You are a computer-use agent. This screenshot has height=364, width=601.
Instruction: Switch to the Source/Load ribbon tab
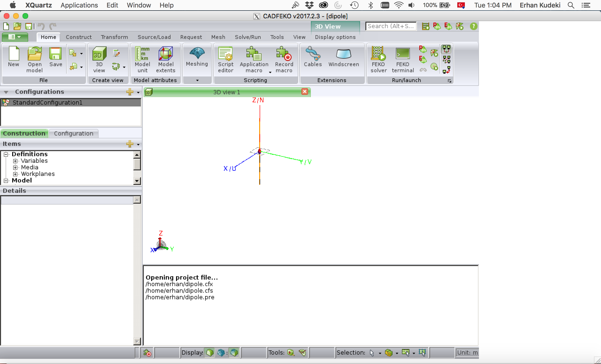pyautogui.click(x=154, y=37)
